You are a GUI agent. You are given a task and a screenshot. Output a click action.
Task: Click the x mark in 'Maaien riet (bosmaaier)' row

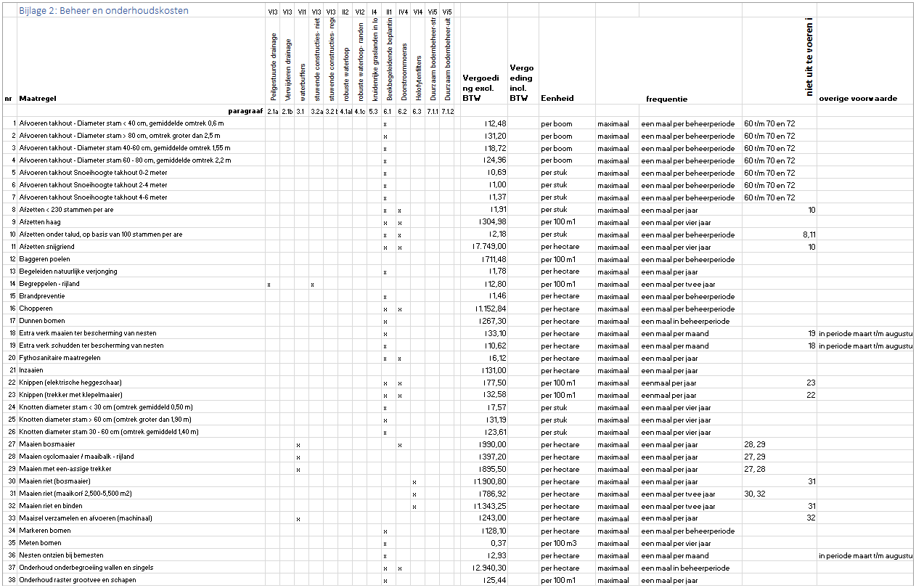point(414,482)
